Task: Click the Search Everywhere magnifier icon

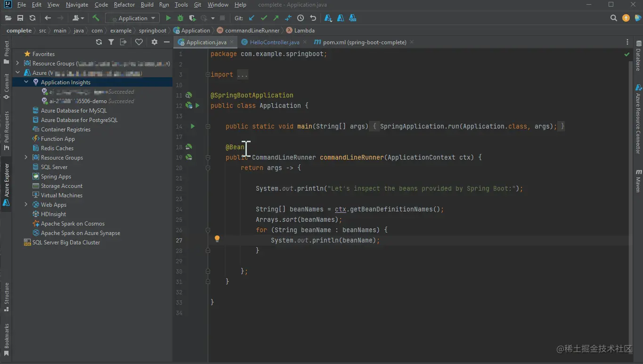Action: (613, 18)
